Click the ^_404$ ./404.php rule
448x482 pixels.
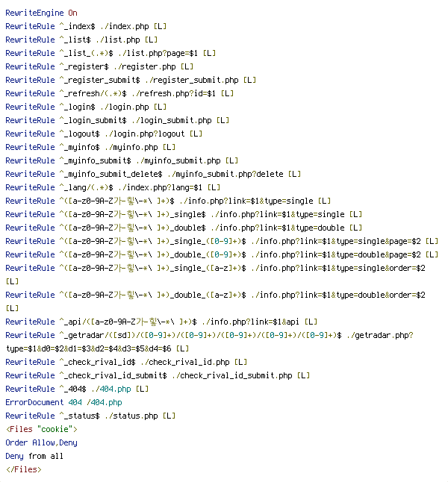point(77,389)
